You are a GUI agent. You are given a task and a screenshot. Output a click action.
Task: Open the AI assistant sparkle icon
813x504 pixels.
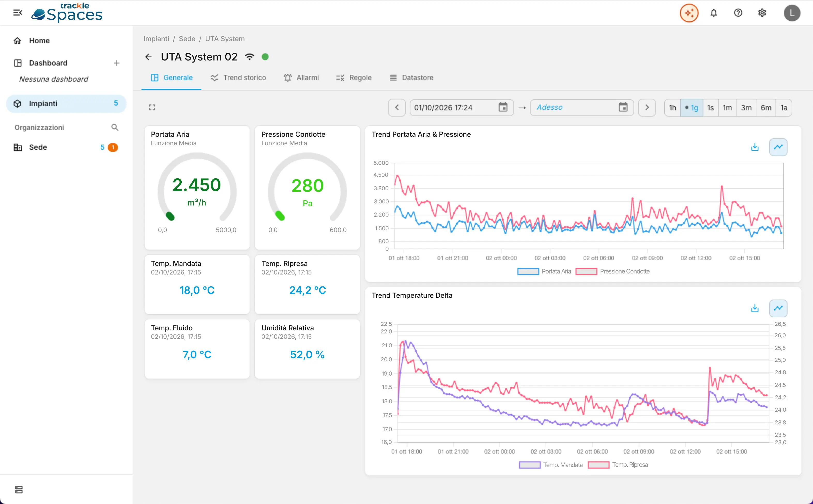(689, 13)
